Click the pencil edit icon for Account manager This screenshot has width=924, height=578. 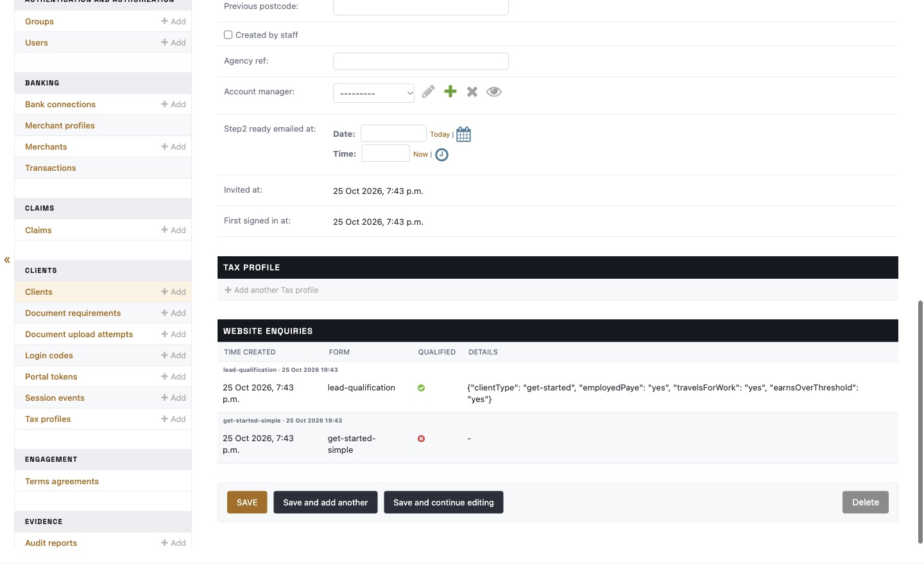(429, 92)
